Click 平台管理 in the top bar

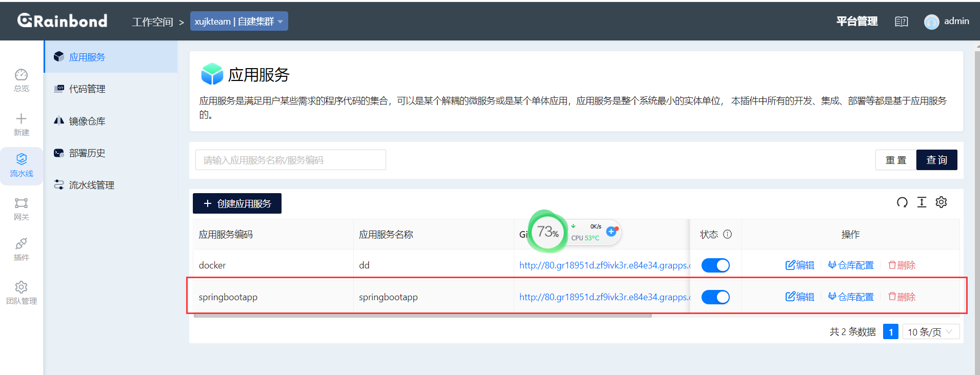[x=857, y=22]
